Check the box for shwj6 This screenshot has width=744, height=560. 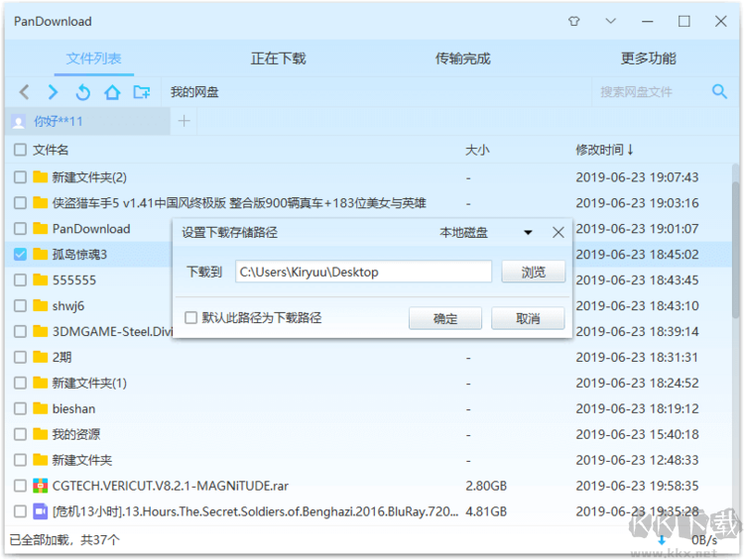20,306
